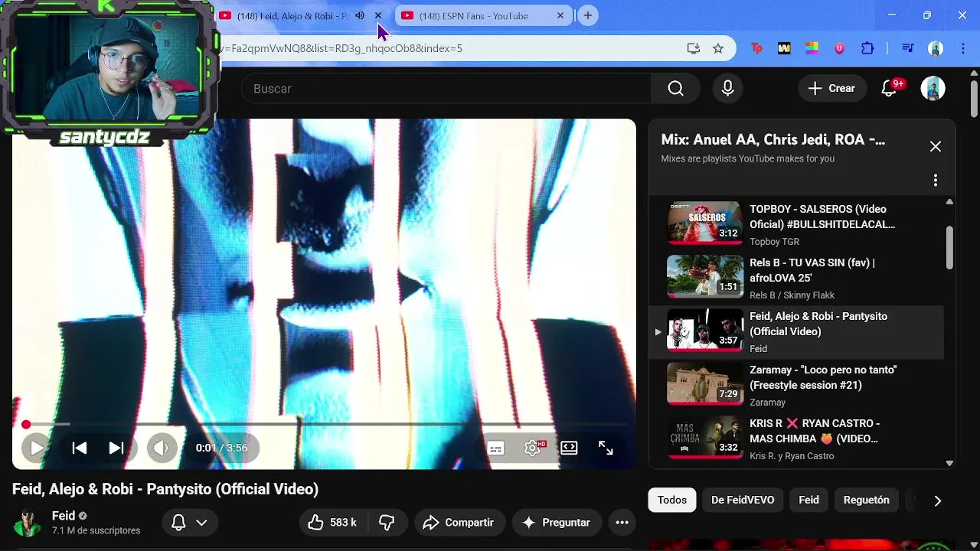980x551 pixels.
Task: Install app icon in address bar
Action: (x=693, y=48)
